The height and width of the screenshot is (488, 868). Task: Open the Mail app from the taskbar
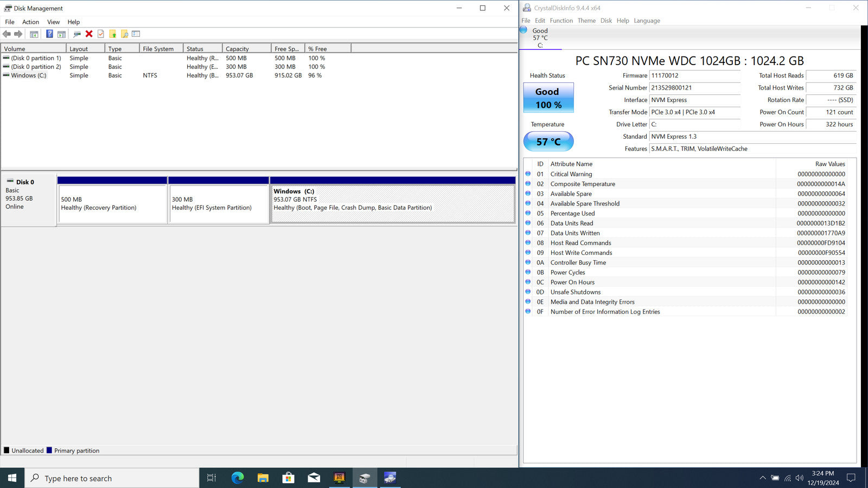click(x=314, y=478)
